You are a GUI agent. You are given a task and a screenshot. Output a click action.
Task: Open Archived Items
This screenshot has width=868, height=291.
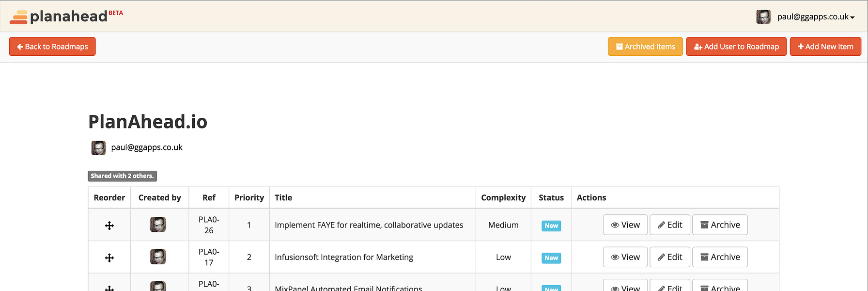click(x=645, y=47)
